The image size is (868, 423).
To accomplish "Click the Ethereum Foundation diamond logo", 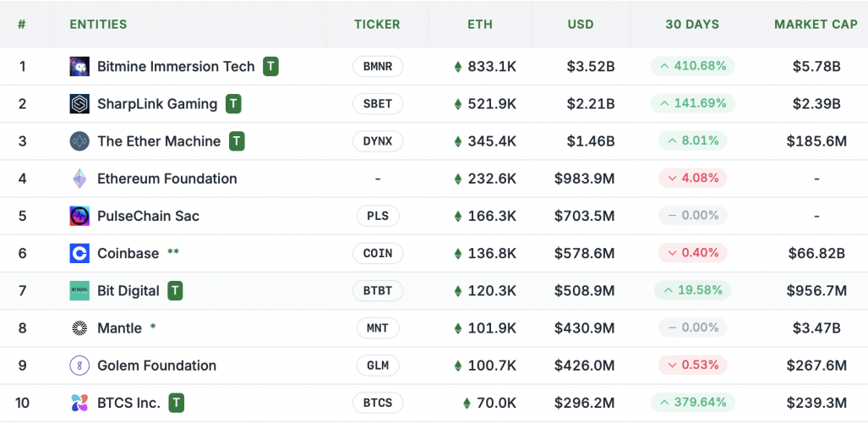I will coord(79,179).
